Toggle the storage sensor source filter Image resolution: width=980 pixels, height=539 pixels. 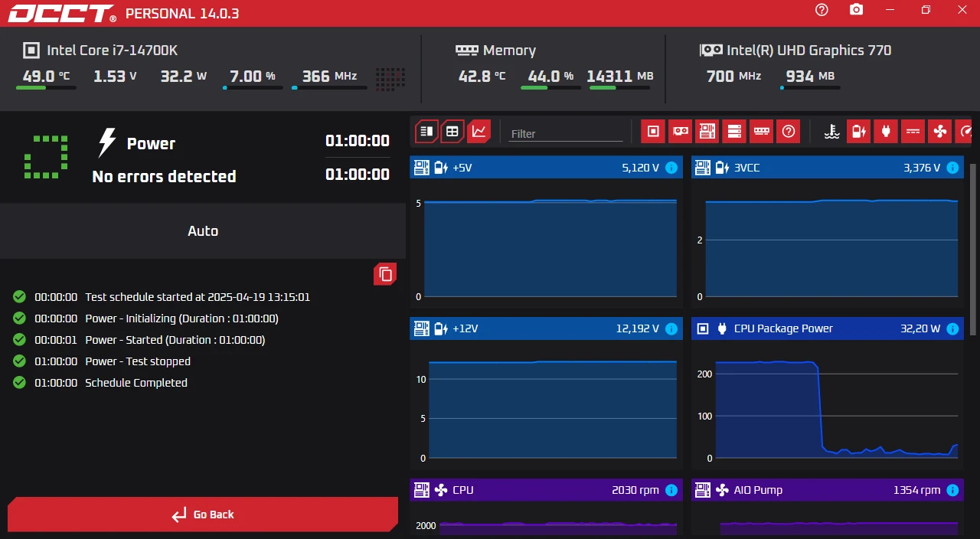734,132
